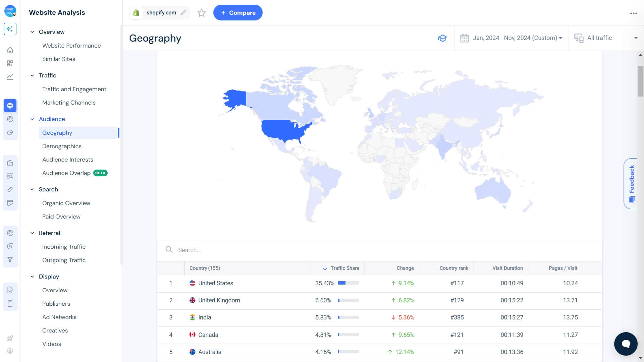Switch to the Demographics section
644x362 pixels.
click(x=62, y=146)
